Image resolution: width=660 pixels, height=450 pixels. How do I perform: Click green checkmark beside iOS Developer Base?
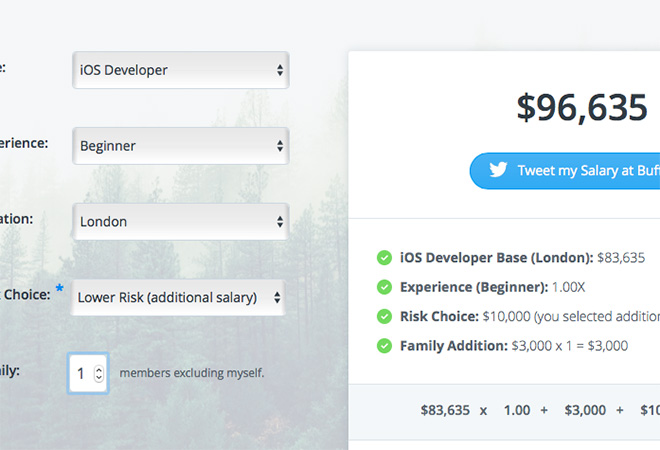coord(384,258)
